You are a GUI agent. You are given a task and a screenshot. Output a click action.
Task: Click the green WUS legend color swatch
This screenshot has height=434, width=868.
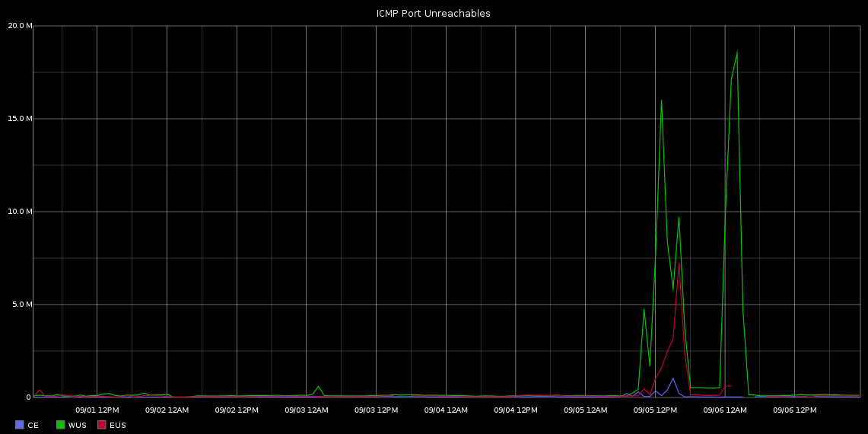point(60,425)
